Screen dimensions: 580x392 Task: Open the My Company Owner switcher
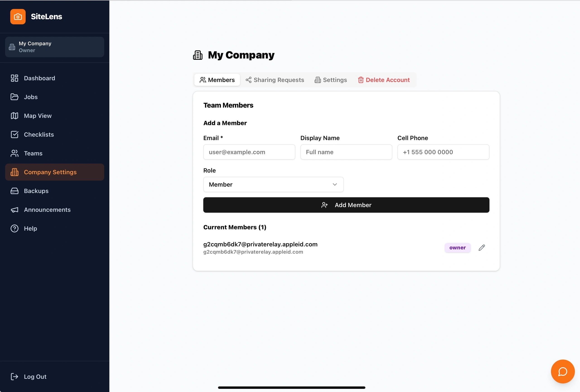coord(54,47)
